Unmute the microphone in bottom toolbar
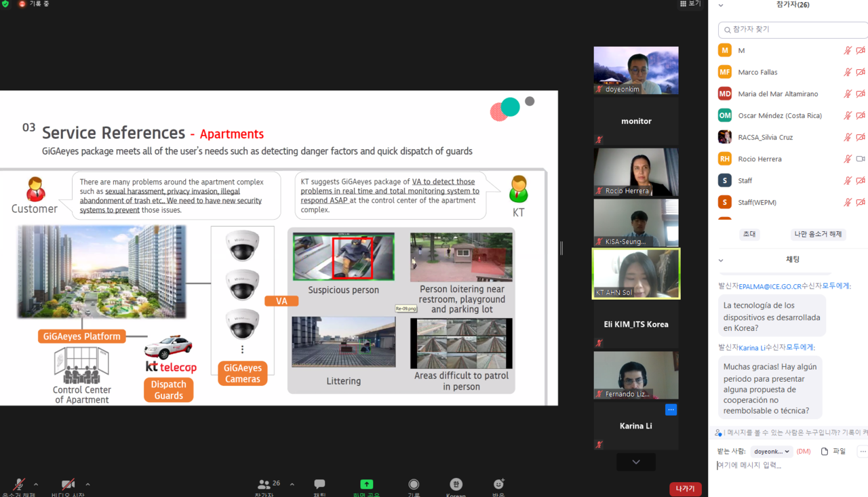Viewport: 868px width, 497px height. pyautogui.click(x=19, y=484)
